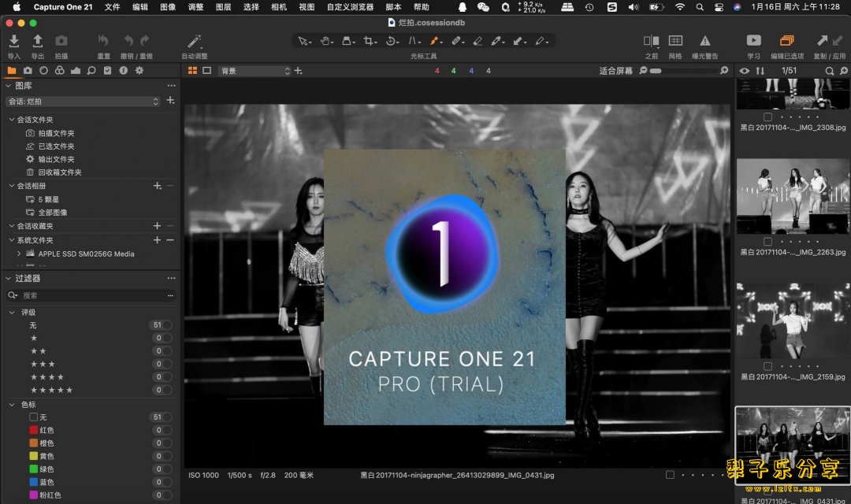Collapse the 会话相册 section
Viewport: 851px width, 504px height.
11,186
